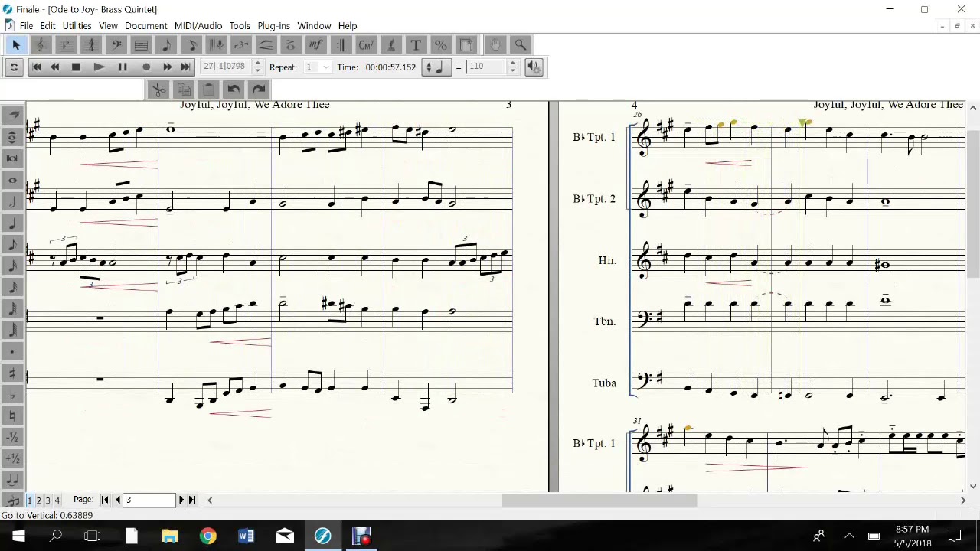Switch to layer 3
Screen dimensions: 980x551
pyautogui.click(x=47, y=500)
